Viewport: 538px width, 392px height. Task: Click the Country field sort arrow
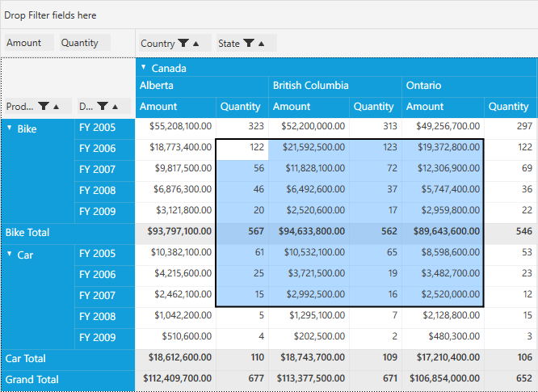(x=196, y=44)
